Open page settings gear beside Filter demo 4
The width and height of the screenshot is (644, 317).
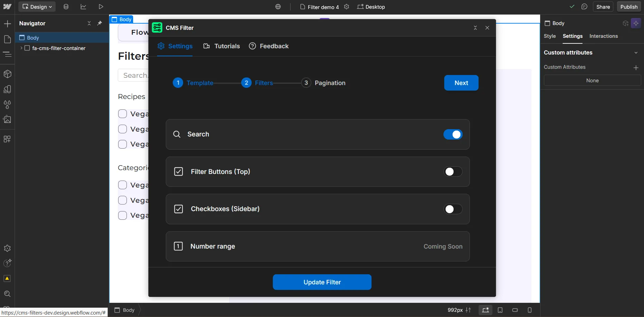[x=347, y=7]
